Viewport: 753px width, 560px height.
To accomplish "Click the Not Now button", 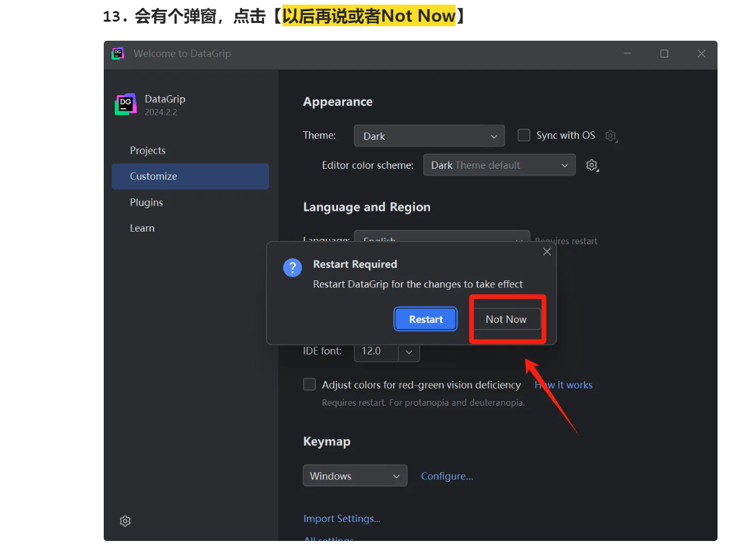I will 506,319.
